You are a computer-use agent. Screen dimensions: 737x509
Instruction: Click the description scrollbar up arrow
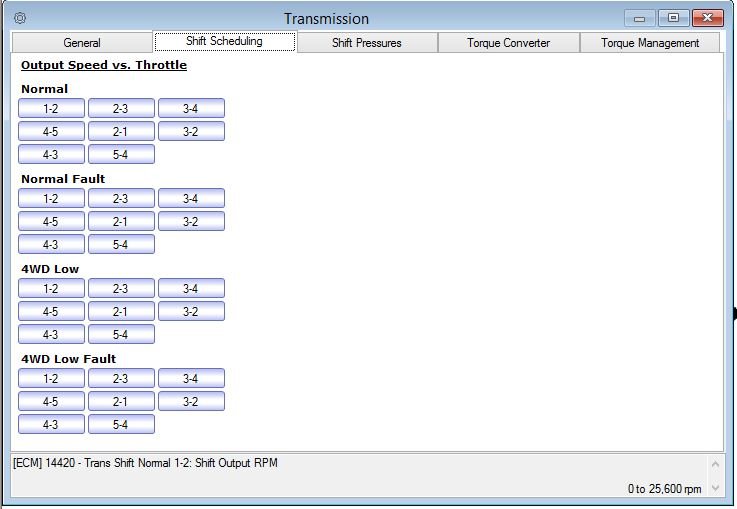tap(715, 464)
